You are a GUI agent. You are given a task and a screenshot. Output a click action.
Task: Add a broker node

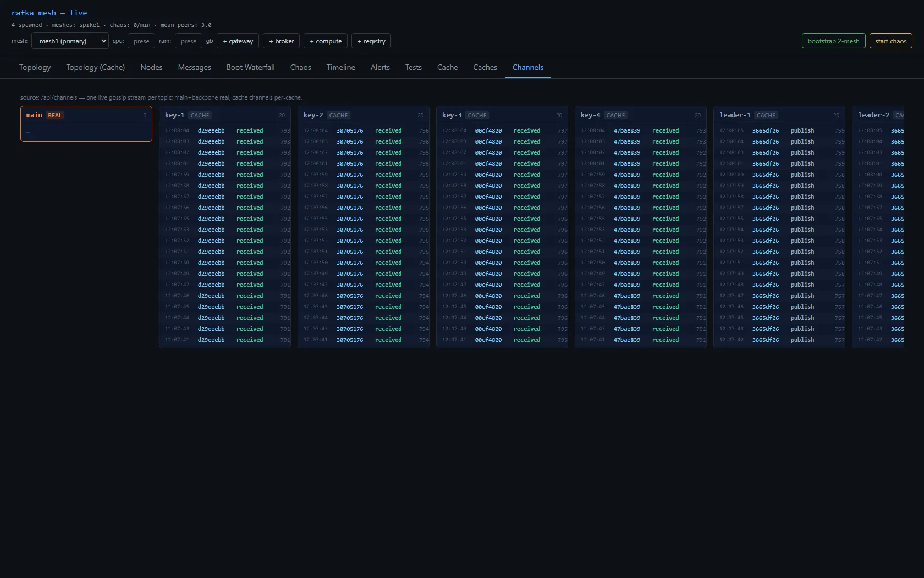click(x=282, y=41)
